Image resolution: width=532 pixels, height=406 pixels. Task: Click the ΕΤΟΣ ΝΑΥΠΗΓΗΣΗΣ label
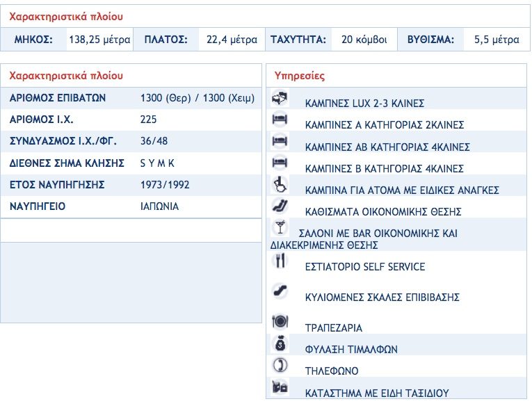coord(57,185)
